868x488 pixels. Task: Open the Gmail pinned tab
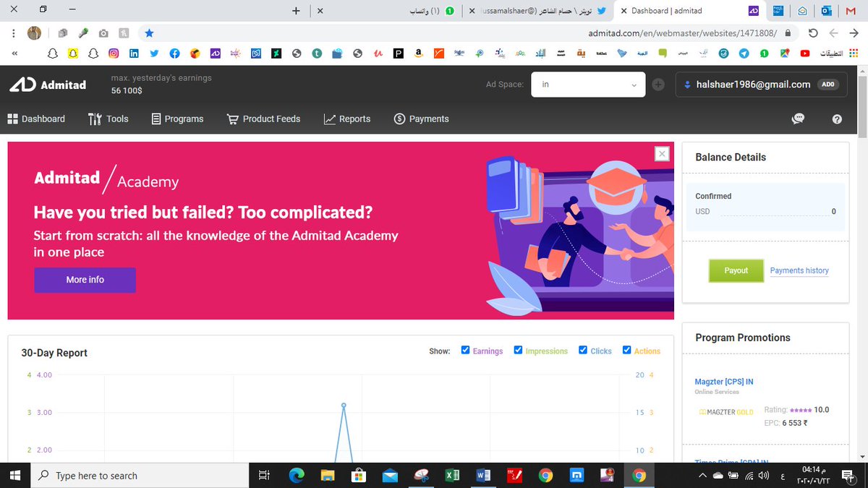coord(850,11)
